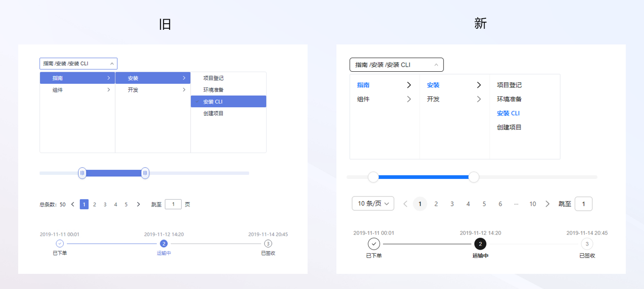Go to page 6 in new pagination
644x289 pixels.
pyautogui.click(x=500, y=204)
